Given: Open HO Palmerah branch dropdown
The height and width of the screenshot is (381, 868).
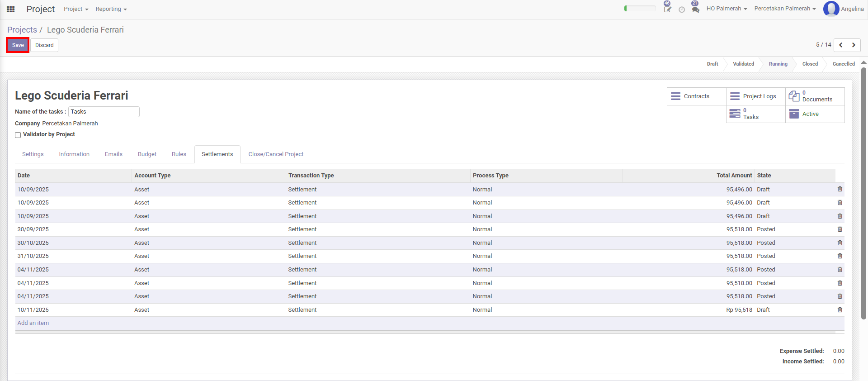Looking at the screenshot, I should point(726,9).
